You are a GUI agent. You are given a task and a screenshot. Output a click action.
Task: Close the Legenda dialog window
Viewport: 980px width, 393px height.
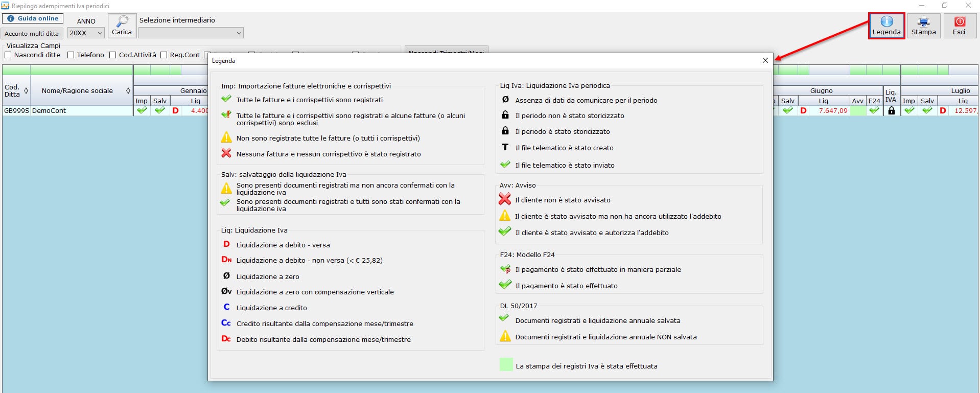click(x=765, y=60)
